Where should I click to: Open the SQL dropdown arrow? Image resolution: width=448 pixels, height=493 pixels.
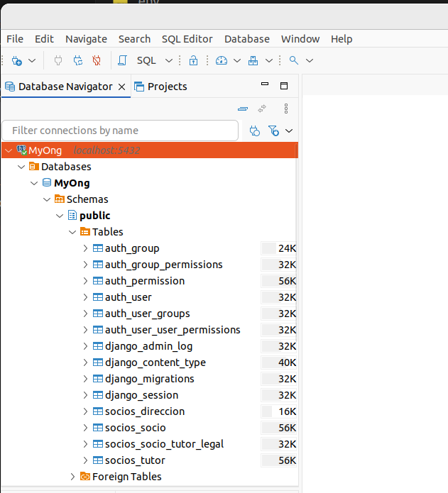pos(169,60)
